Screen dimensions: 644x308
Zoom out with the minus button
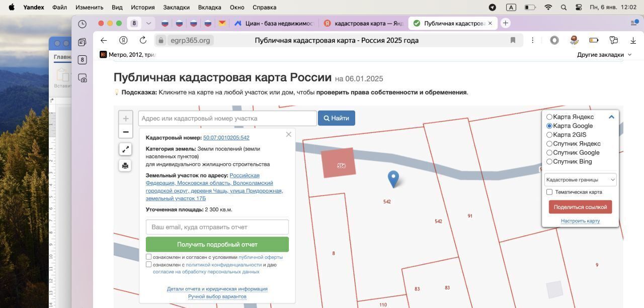point(125,132)
